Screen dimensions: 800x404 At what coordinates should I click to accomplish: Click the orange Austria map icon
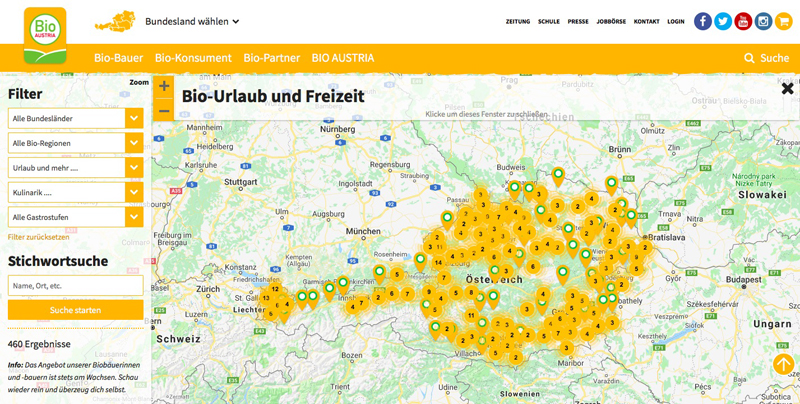click(115, 21)
